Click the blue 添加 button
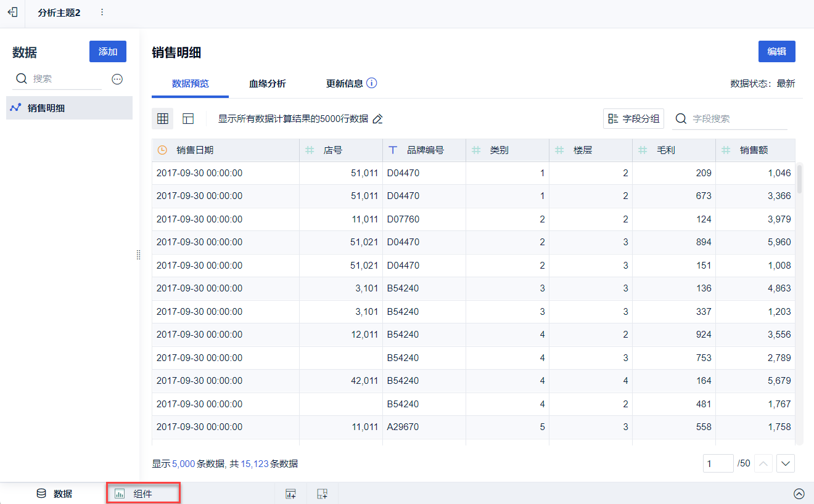 point(108,52)
